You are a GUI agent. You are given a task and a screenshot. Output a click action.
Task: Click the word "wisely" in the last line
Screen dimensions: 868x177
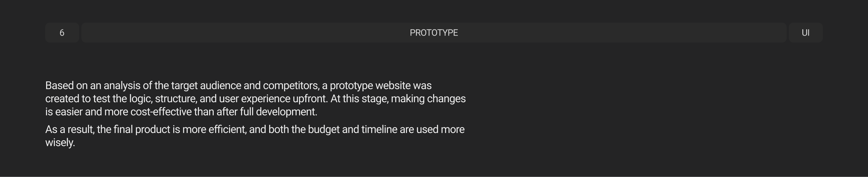click(x=59, y=143)
